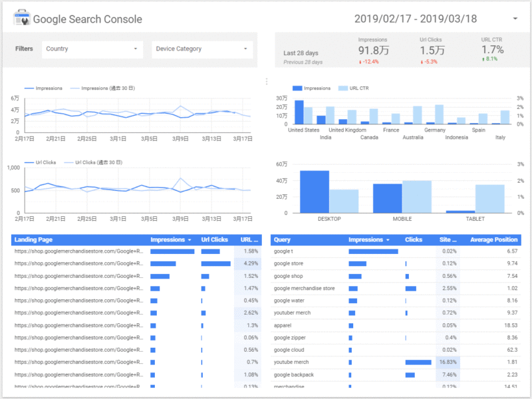532x399 pixels.
Task: Select the 'google cloud' query row
Action: 396,350
